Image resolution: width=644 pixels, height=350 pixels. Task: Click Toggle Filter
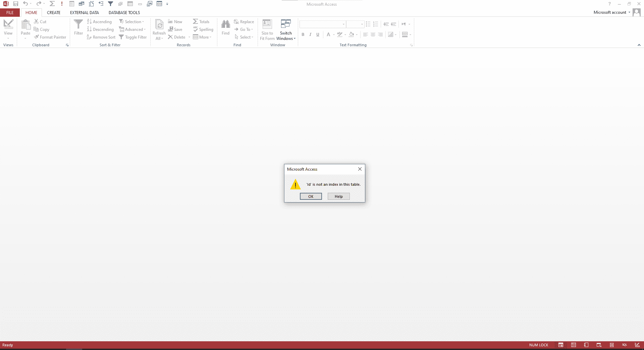pos(133,37)
